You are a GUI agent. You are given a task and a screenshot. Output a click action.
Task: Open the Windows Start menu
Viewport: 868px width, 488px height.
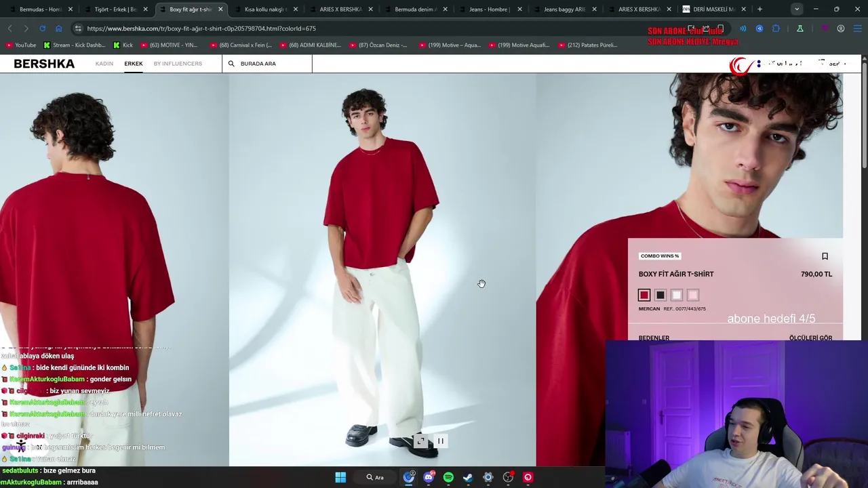point(340,477)
